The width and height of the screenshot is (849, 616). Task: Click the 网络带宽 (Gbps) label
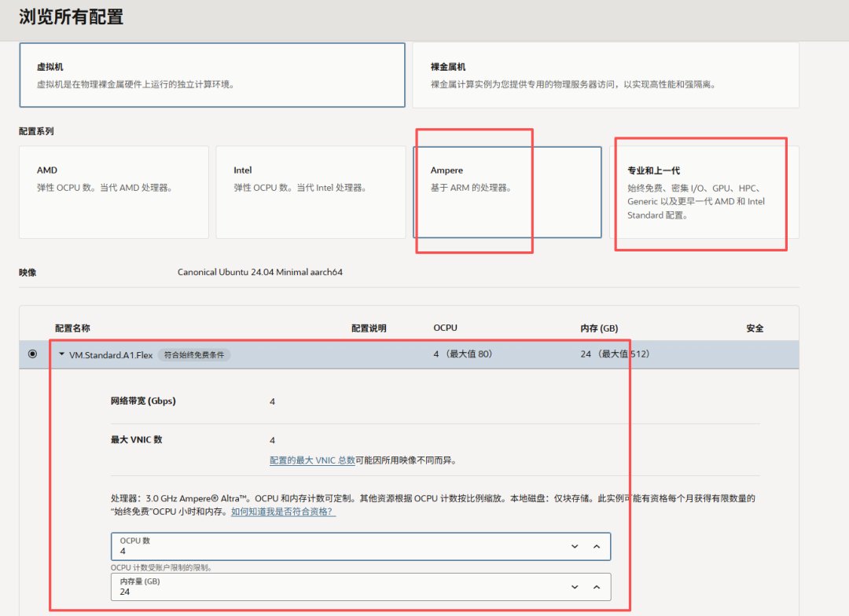[143, 401]
